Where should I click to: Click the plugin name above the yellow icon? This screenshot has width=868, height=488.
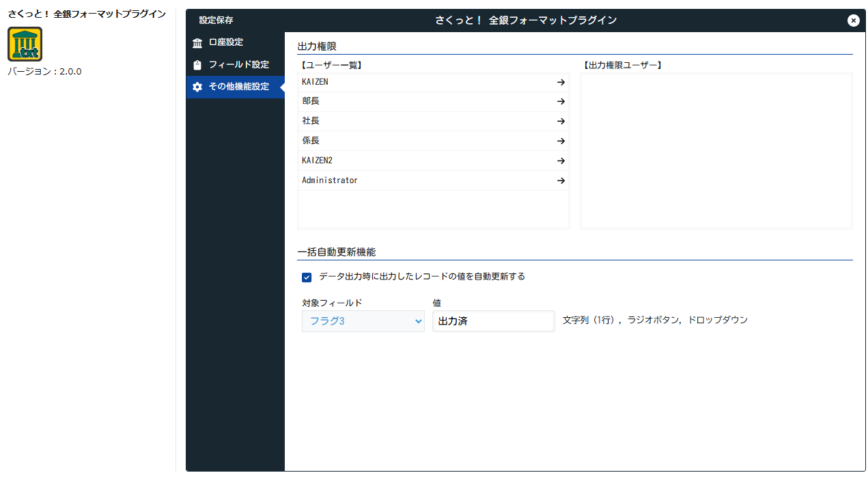pyautogui.click(x=87, y=14)
